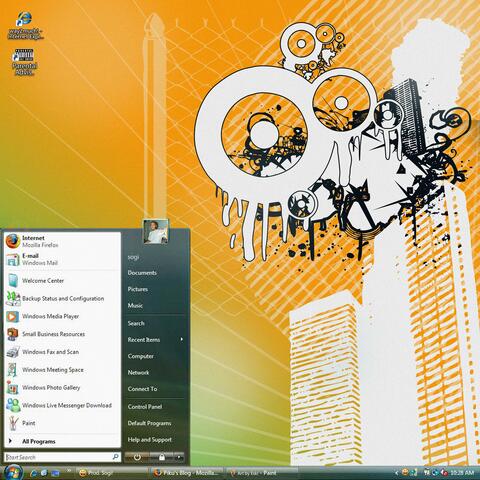Viewport: 480px width, 480px height.
Task: Open shutdown options arrow next to lock
Action: tap(179, 457)
